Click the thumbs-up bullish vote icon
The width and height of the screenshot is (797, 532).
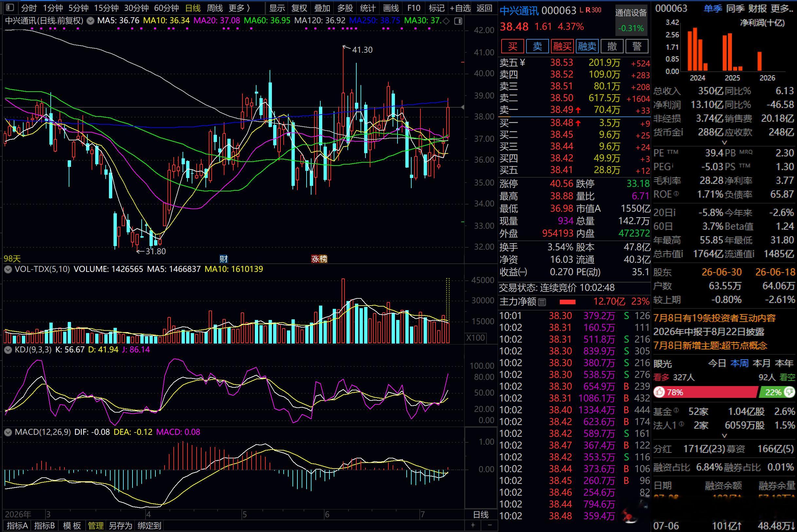click(659, 392)
